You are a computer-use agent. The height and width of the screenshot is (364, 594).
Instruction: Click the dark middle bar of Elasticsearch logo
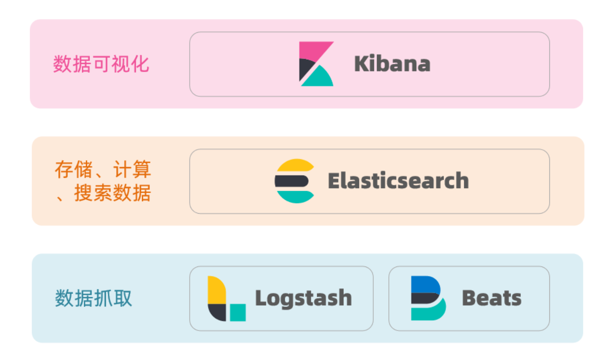(292, 181)
